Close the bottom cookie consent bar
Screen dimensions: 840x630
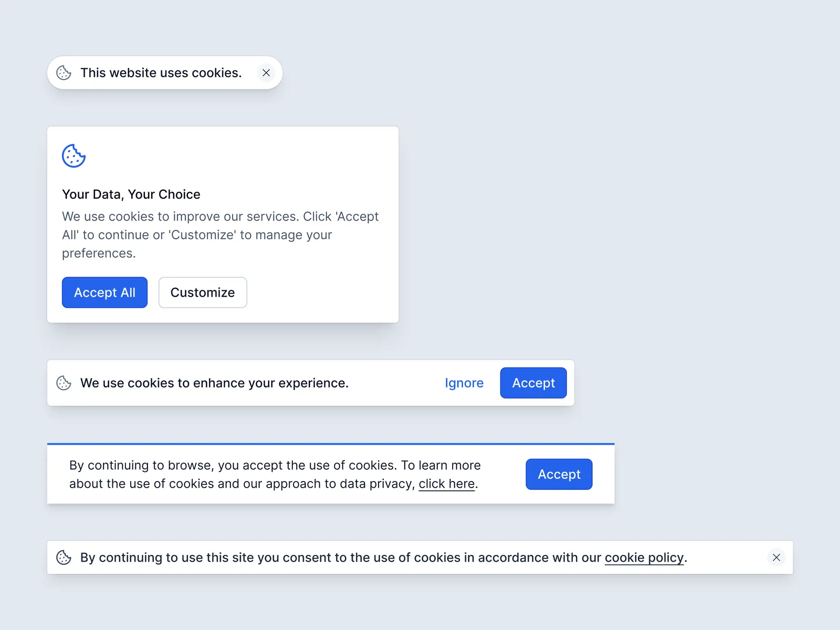(x=776, y=557)
